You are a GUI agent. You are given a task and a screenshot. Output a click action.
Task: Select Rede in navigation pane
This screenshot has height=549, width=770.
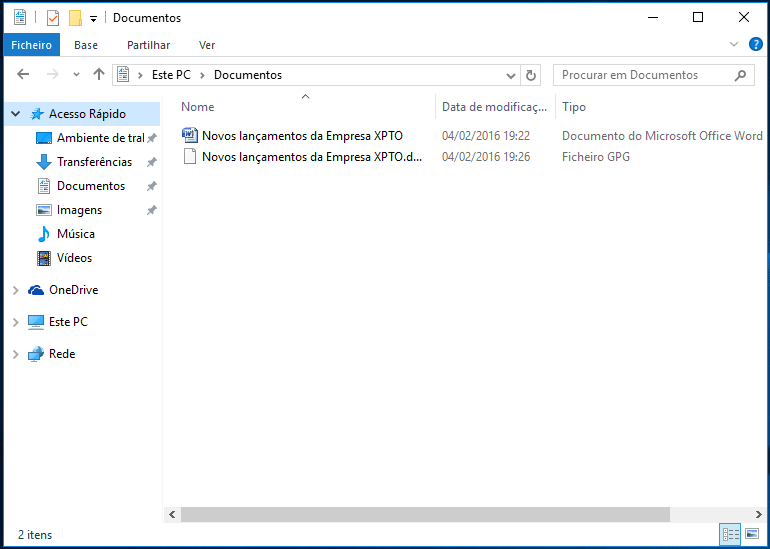pyautogui.click(x=62, y=354)
